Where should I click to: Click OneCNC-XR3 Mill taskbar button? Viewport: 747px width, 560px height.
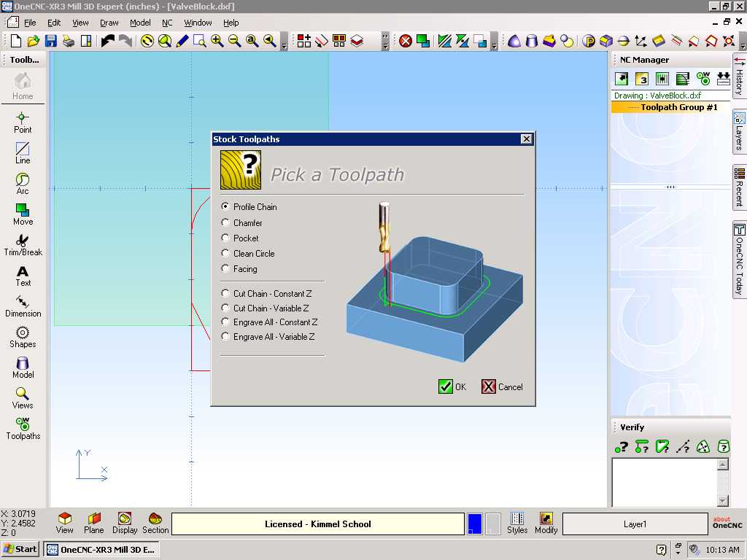point(101,549)
